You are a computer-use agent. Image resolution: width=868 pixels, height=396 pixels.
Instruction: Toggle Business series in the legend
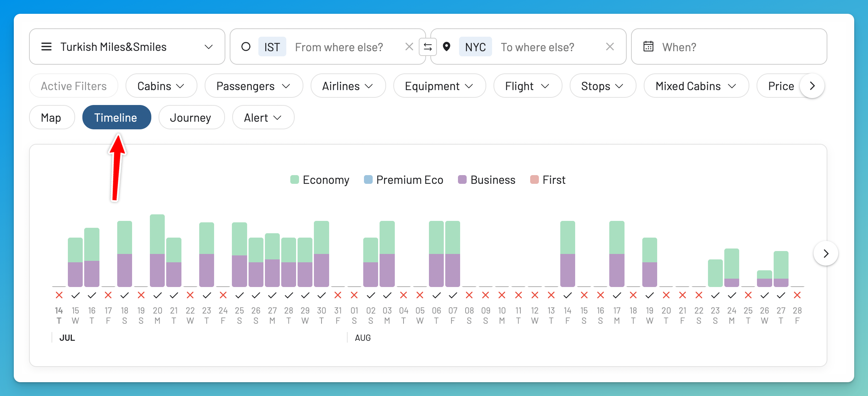(487, 180)
